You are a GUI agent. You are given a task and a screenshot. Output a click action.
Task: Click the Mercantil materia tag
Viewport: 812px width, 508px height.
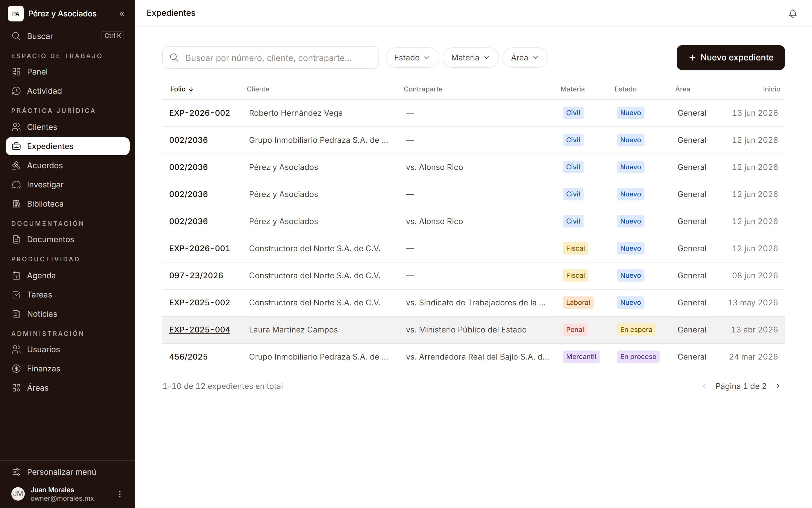tap(581, 357)
